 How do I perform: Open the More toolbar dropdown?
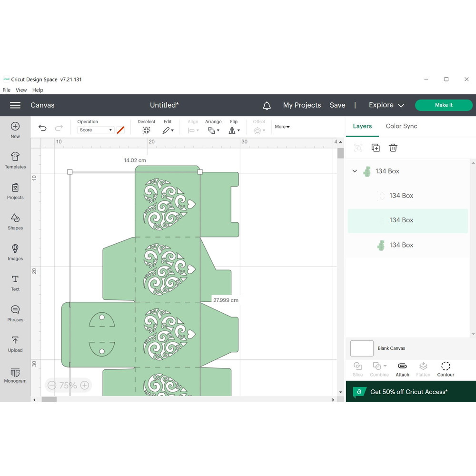point(282,127)
